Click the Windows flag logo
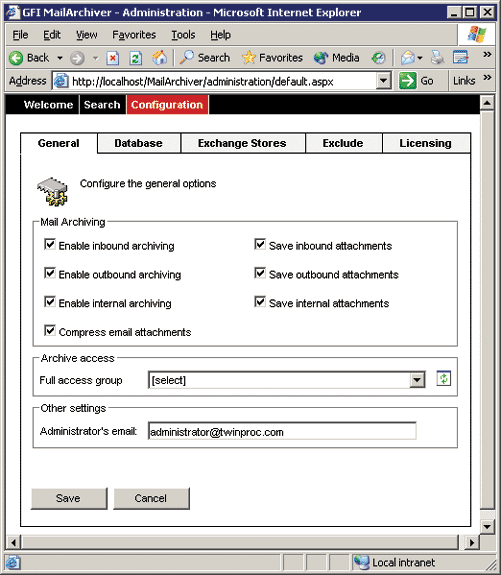501x575 pixels. click(x=476, y=34)
